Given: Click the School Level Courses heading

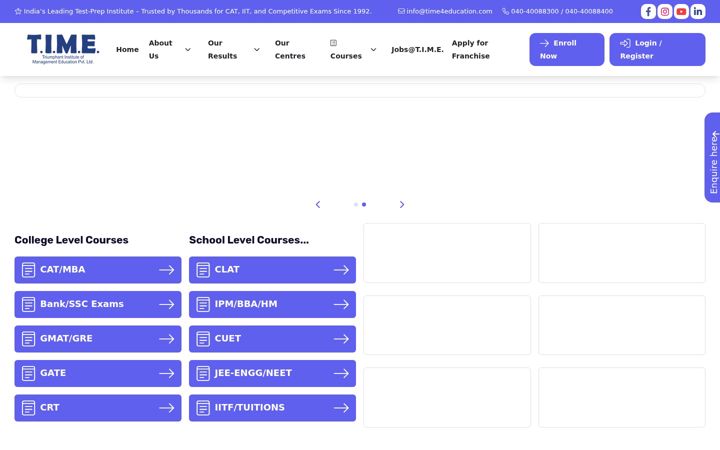Looking at the screenshot, I should click(249, 240).
